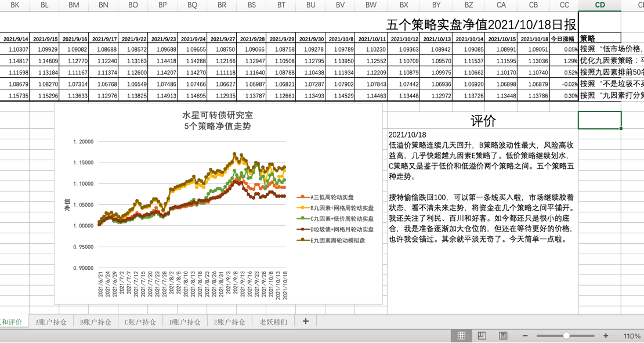This screenshot has height=343, width=644.
Task: Click the 评价 heading cell
Action: [x=483, y=121]
